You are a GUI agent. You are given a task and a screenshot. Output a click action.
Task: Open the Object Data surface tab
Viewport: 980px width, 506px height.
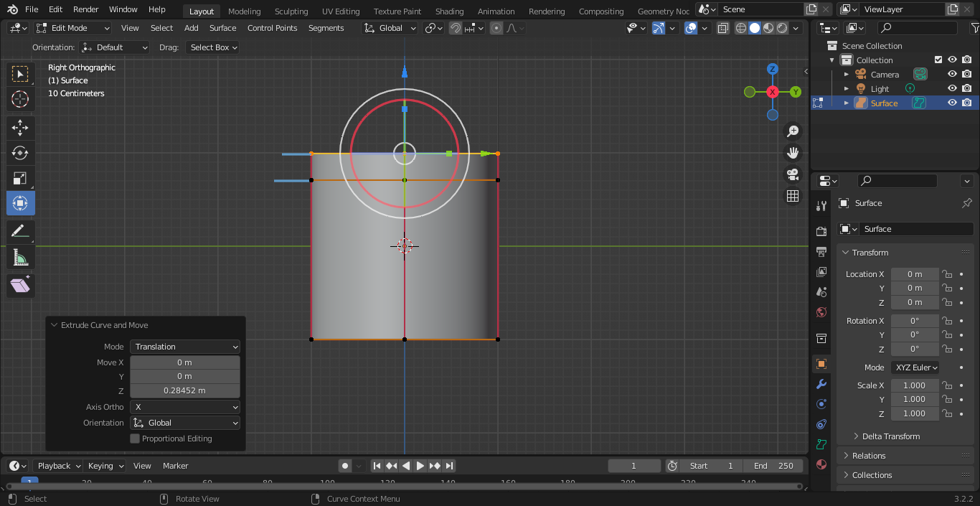coord(821,444)
